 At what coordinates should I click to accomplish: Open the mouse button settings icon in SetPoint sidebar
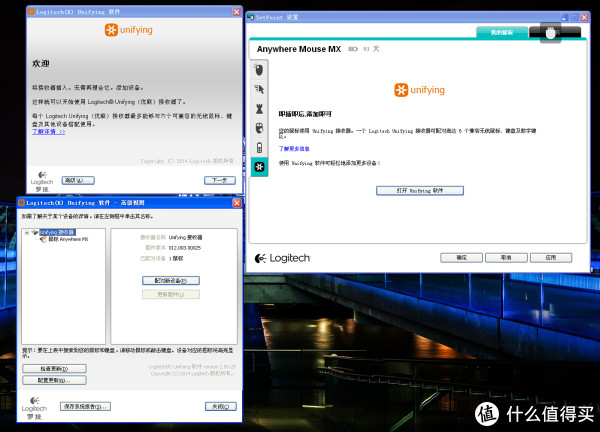coord(259,70)
